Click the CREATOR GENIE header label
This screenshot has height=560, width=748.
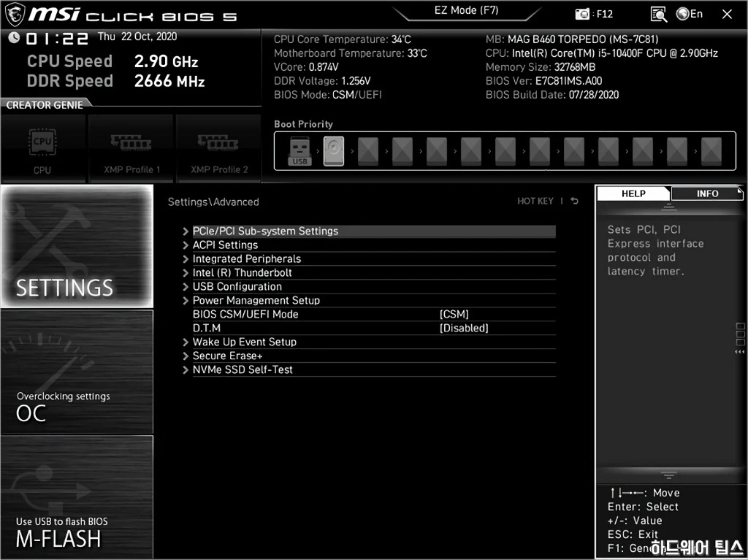(x=45, y=105)
